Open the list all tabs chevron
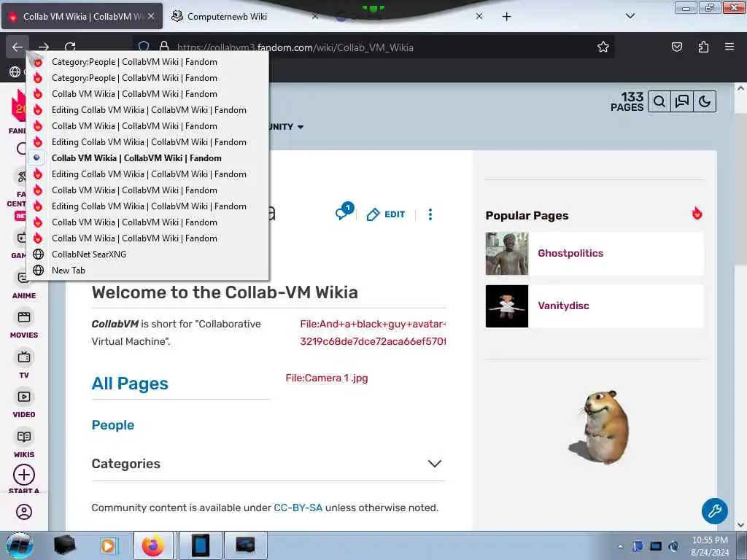This screenshot has width=747, height=560. 630,16
